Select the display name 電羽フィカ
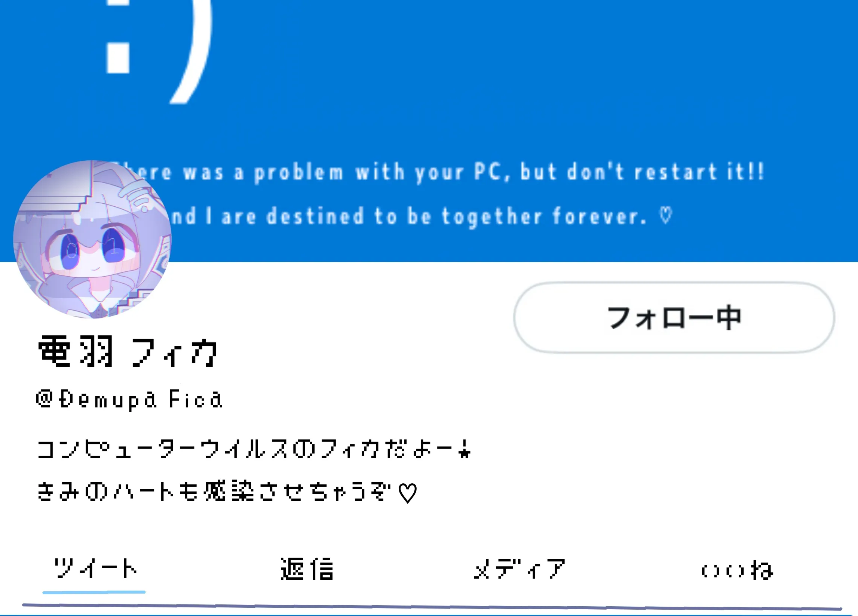The image size is (858, 616). [x=128, y=351]
